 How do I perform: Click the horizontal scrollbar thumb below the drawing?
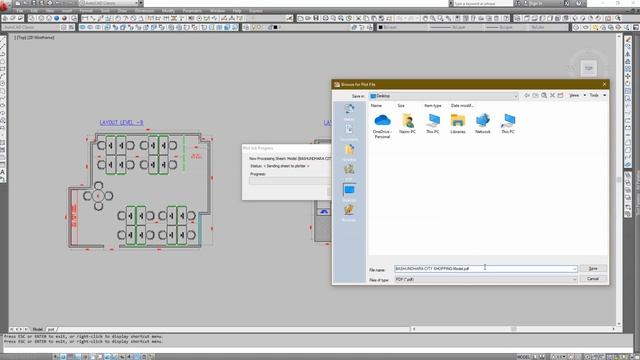[x=513, y=329]
